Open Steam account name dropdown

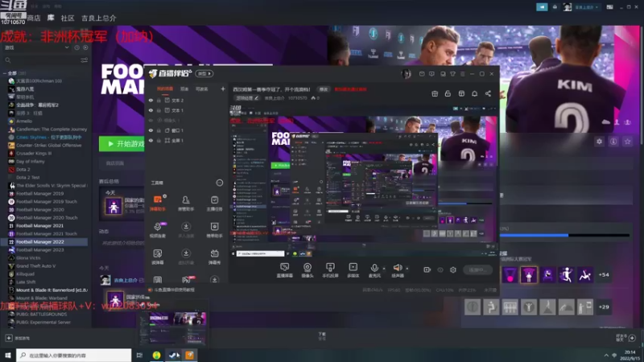click(586, 7)
